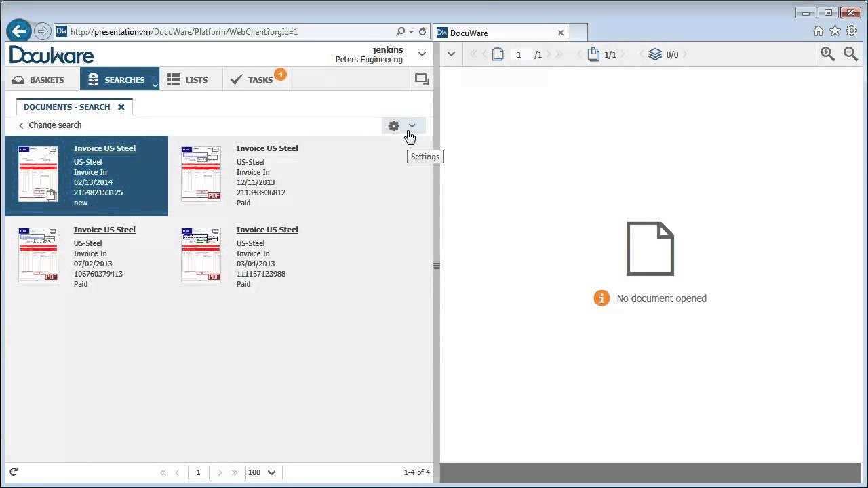This screenshot has height=488, width=868.
Task: Click the refresh icon at bottom of result list
Action: [x=14, y=472]
